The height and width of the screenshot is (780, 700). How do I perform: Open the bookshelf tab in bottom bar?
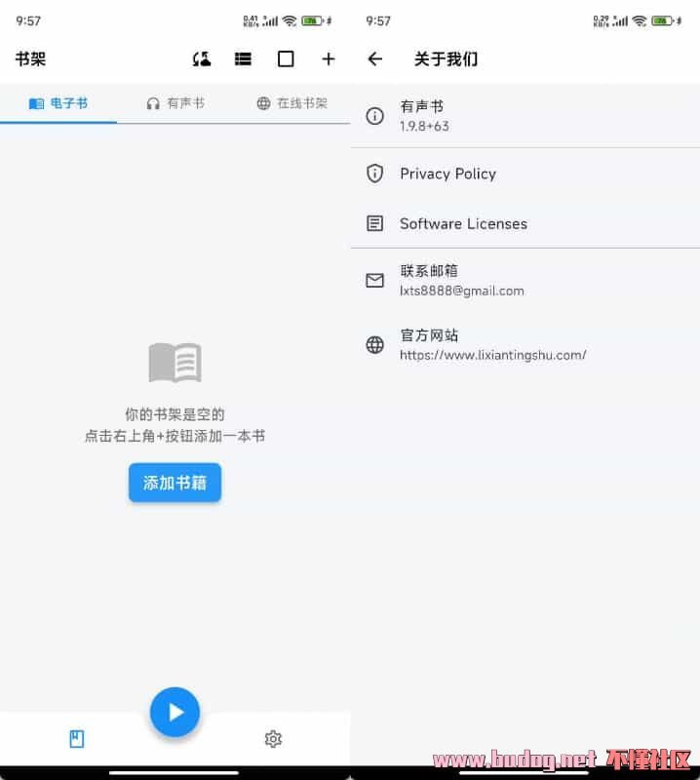coord(77,739)
